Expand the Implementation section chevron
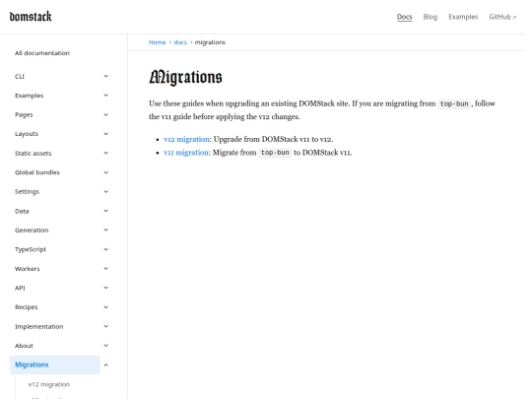This screenshot has height=399, width=532. [105, 326]
